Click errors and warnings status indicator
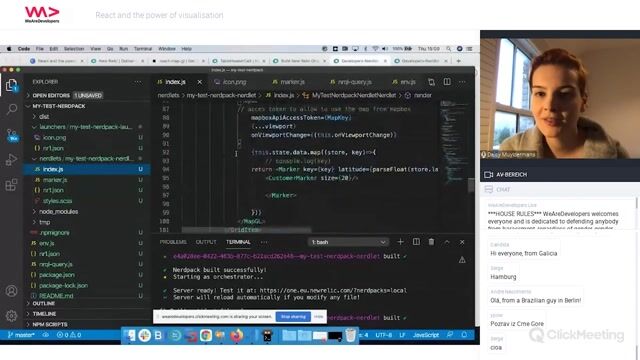 [69, 335]
